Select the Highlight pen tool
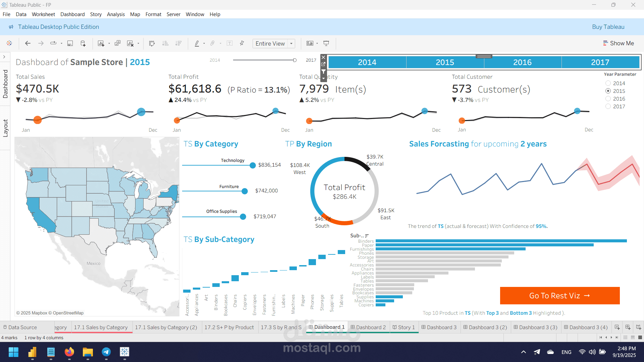Screen dimensions: 644x362 [x=197, y=43]
